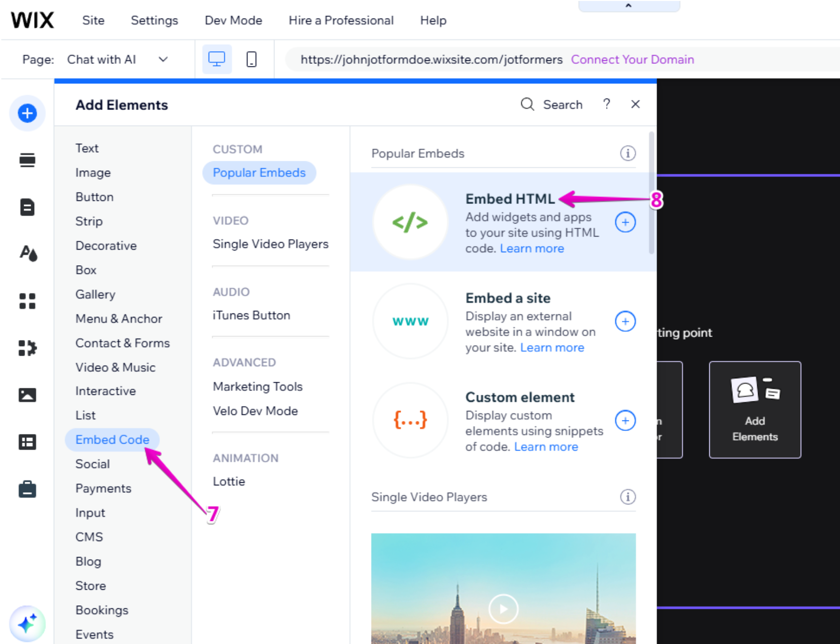Select the Embed Code category
This screenshot has width=840, height=644.
pyautogui.click(x=112, y=439)
